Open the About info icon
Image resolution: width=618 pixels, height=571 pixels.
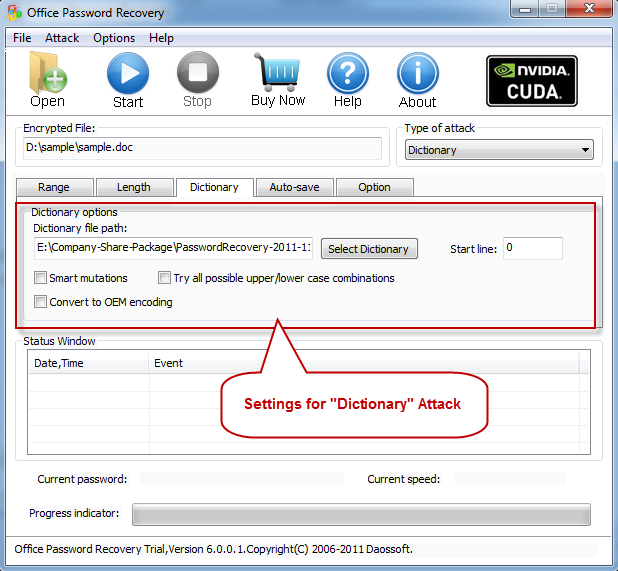(x=418, y=73)
